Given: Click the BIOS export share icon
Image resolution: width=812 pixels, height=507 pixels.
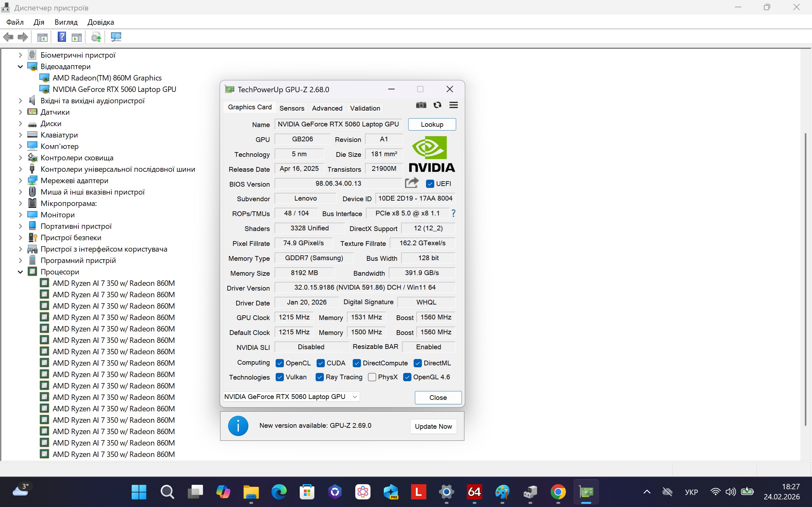Looking at the screenshot, I should [x=412, y=183].
